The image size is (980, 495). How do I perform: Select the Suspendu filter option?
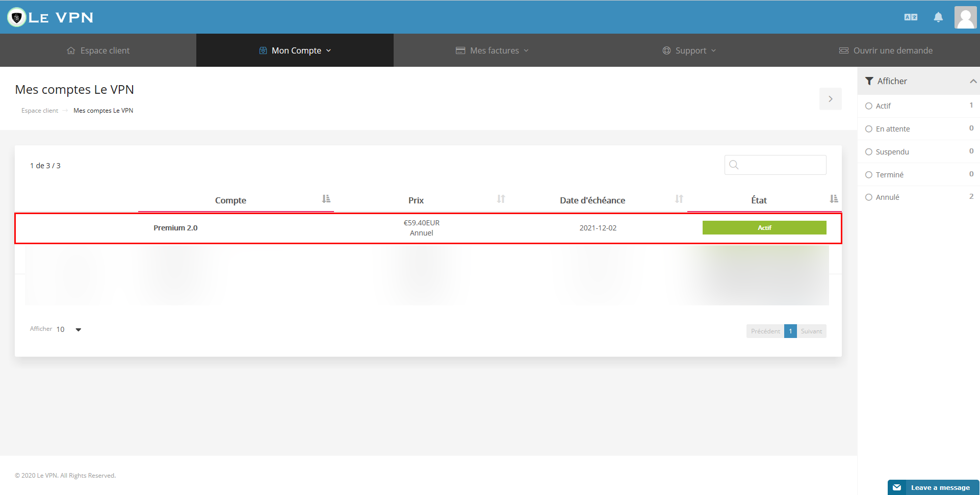pyautogui.click(x=869, y=152)
